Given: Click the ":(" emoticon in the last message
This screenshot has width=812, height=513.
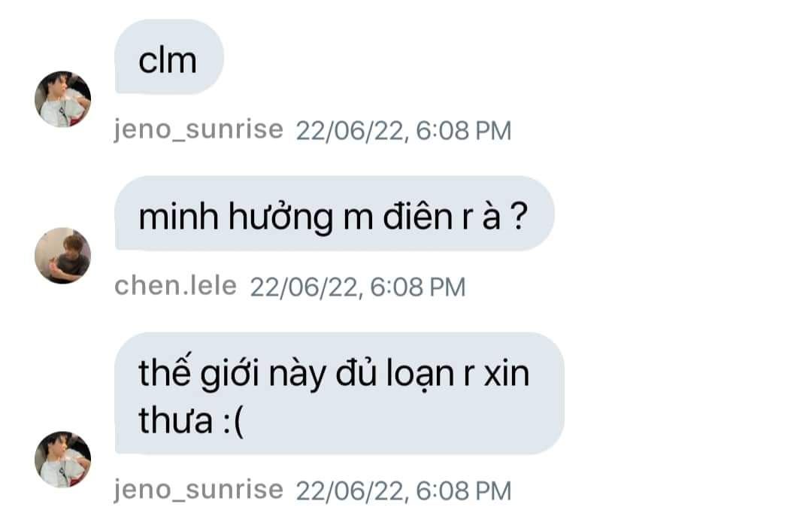Looking at the screenshot, I should click(x=233, y=422).
